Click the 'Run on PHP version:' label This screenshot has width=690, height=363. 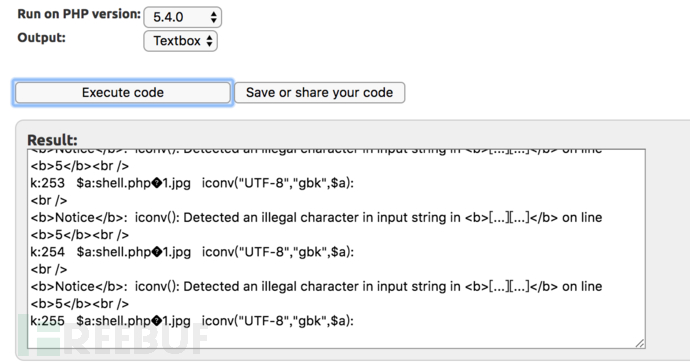tap(79, 14)
